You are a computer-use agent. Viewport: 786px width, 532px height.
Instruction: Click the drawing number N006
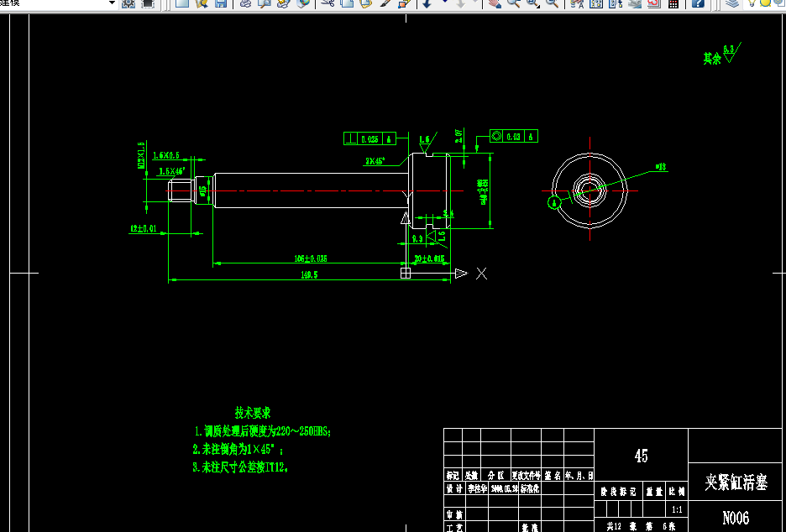(x=736, y=518)
